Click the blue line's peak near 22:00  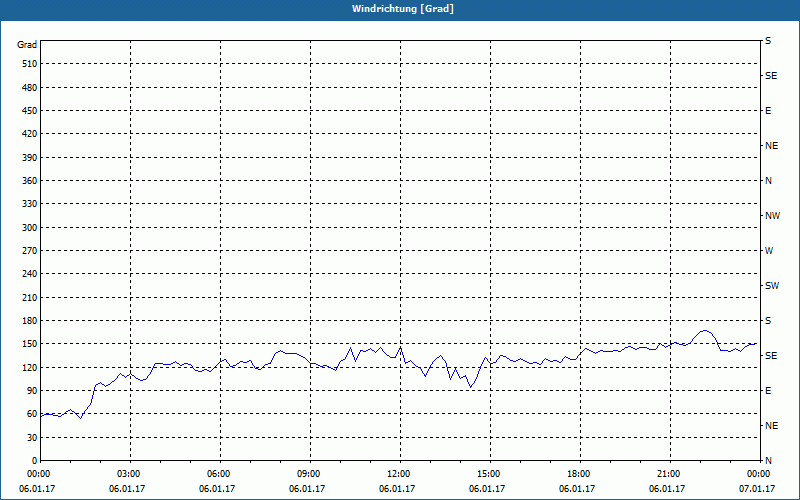(705, 331)
